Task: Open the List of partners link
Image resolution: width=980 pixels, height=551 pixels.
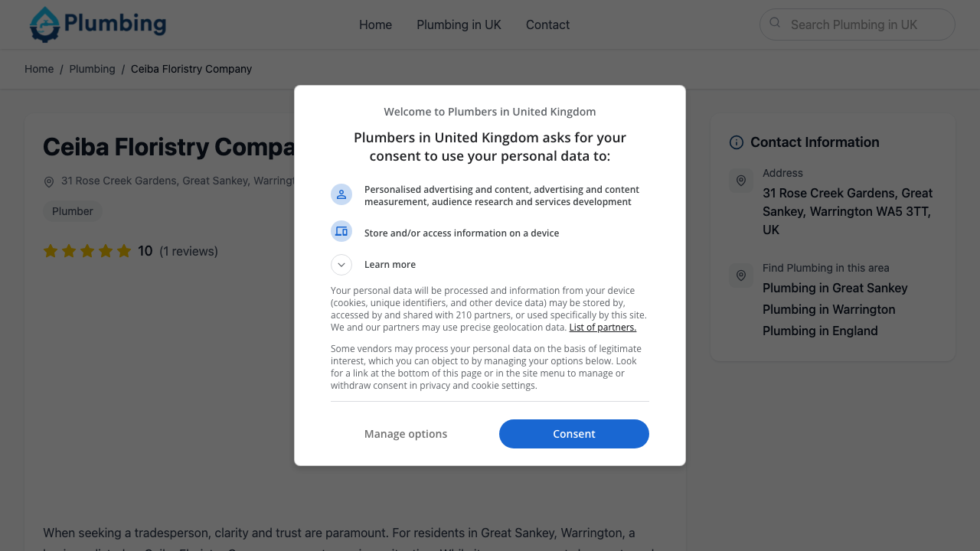Action: (603, 328)
